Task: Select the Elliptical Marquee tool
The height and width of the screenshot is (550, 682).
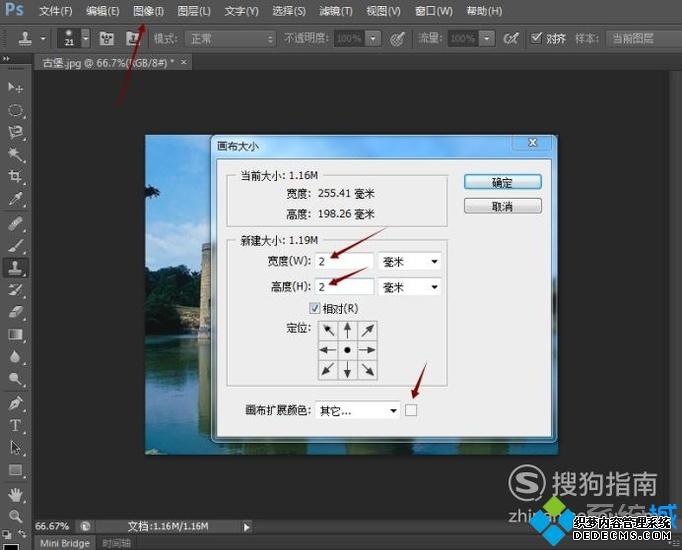Action: pyautogui.click(x=16, y=110)
